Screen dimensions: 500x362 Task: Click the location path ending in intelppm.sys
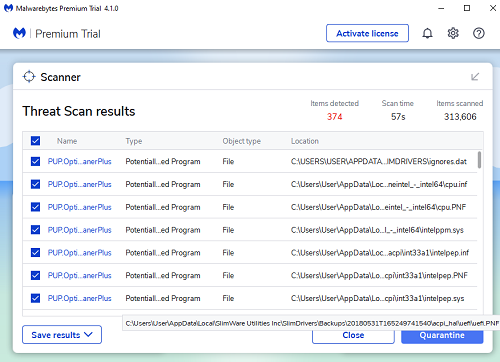pyautogui.click(x=377, y=230)
